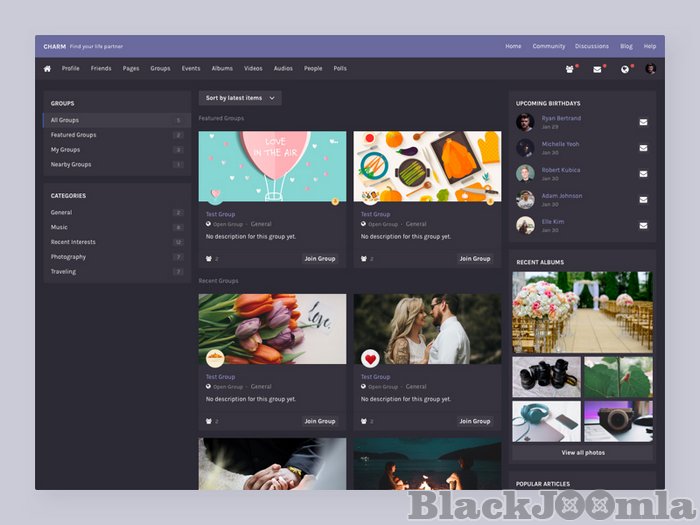This screenshot has height=525, width=700.
Task: Click envelope icon next to Elle Kim
Action: [x=643, y=225]
